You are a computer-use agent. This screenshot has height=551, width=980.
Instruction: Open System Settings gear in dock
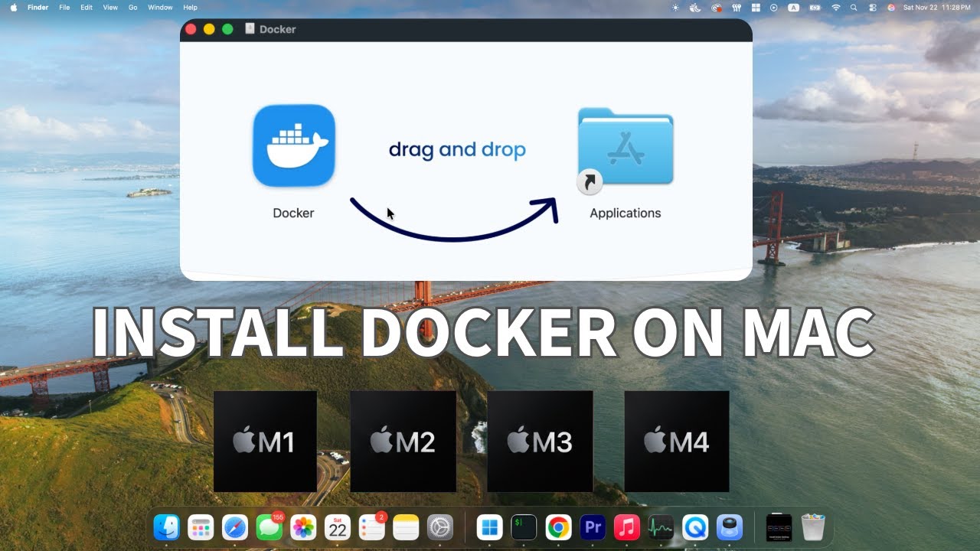(x=440, y=527)
